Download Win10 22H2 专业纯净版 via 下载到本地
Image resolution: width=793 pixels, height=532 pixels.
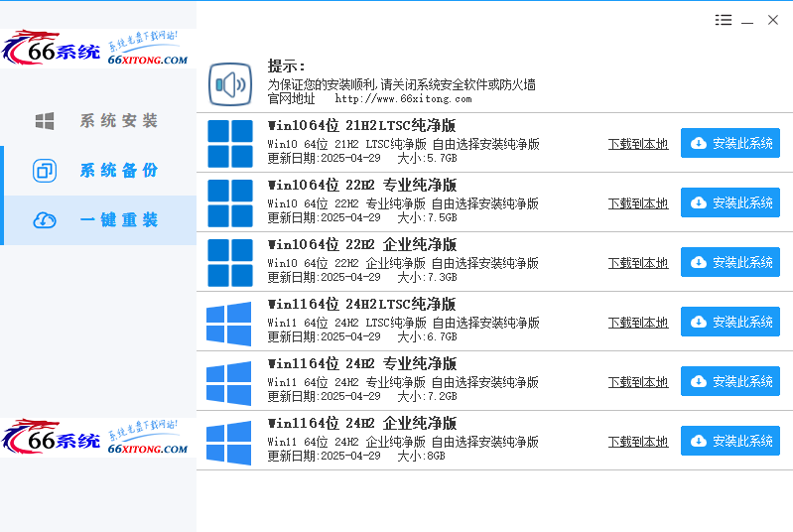point(638,203)
